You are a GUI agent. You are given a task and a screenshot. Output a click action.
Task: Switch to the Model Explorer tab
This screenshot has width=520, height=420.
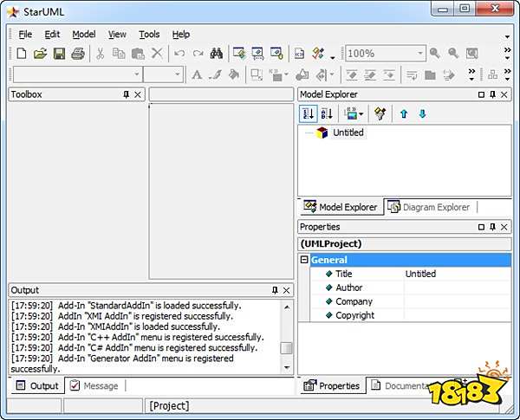tap(341, 207)
